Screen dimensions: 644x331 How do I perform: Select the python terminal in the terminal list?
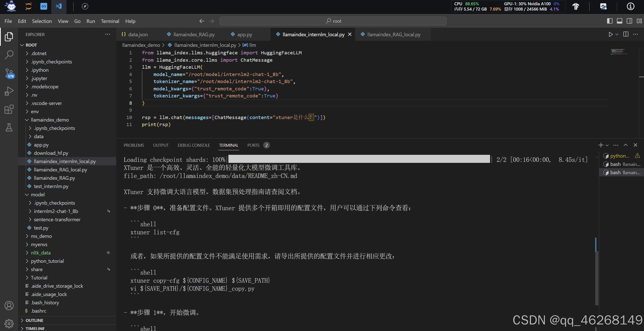pyautogui.click(x=619, y=156)
